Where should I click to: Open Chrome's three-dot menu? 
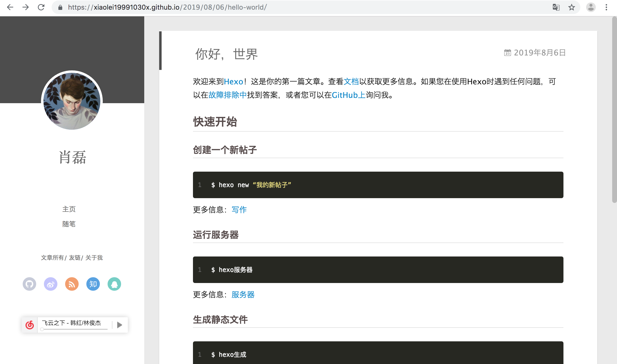[x=606, y=7]
